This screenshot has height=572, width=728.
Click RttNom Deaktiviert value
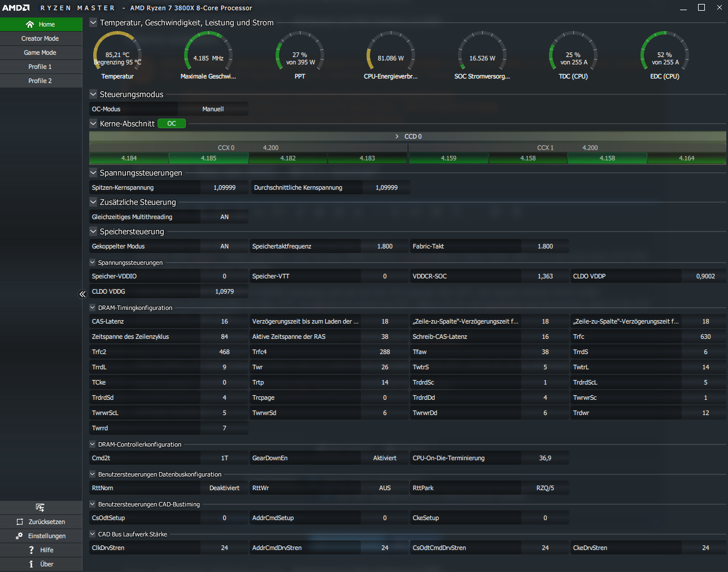[224, 488]
